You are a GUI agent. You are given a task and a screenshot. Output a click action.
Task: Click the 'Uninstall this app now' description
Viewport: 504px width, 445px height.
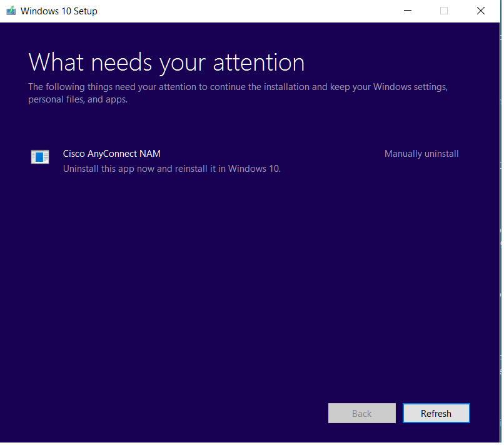click(172, 169)
